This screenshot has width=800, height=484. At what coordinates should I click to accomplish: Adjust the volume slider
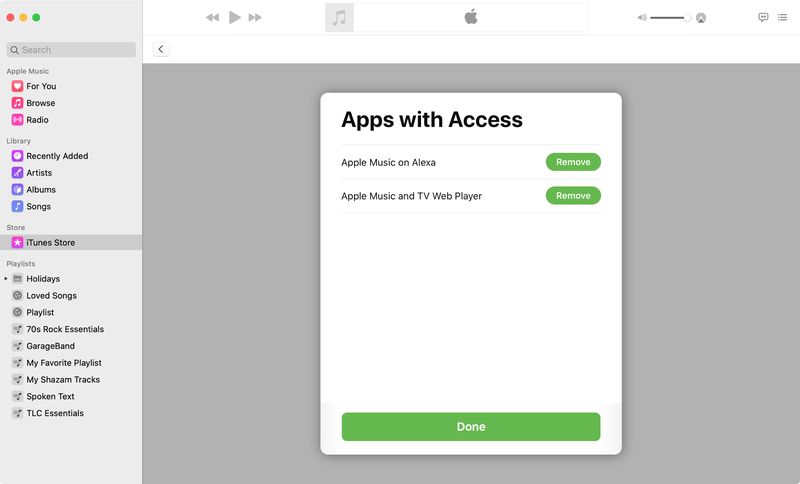(670, 18)
